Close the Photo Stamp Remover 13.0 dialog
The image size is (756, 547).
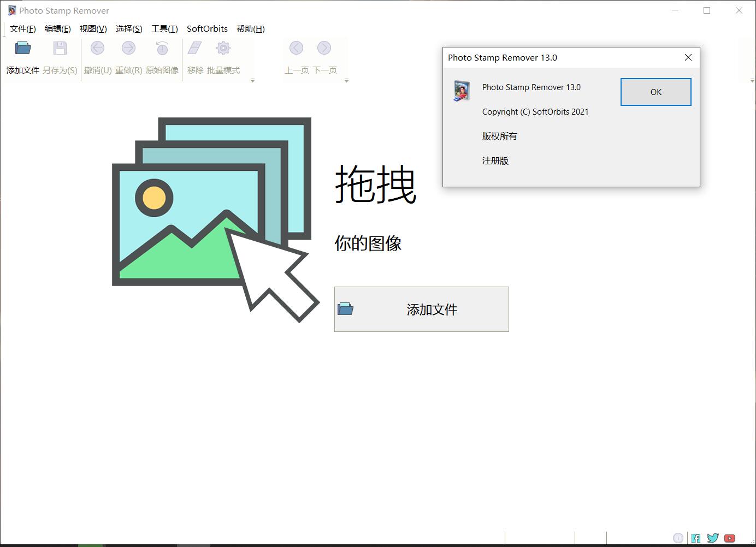pos(688,57)
